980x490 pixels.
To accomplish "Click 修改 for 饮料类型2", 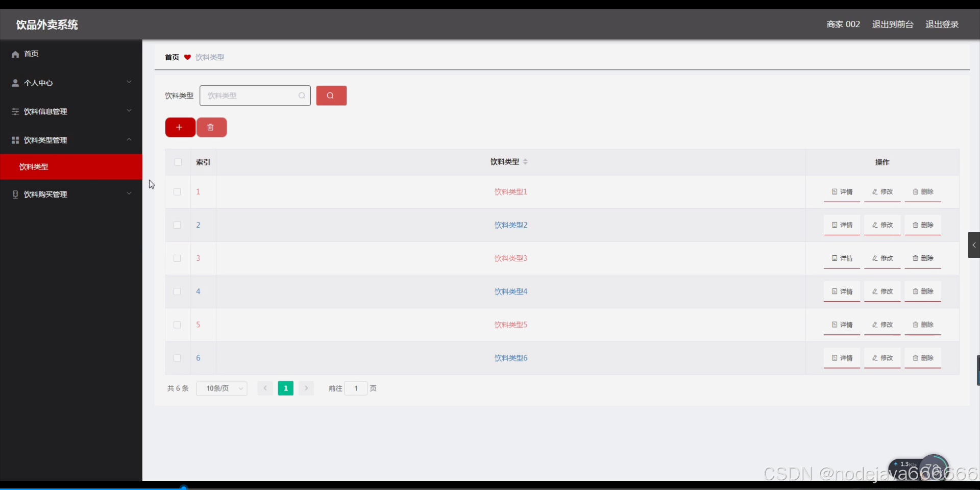I will pos(882,225).
